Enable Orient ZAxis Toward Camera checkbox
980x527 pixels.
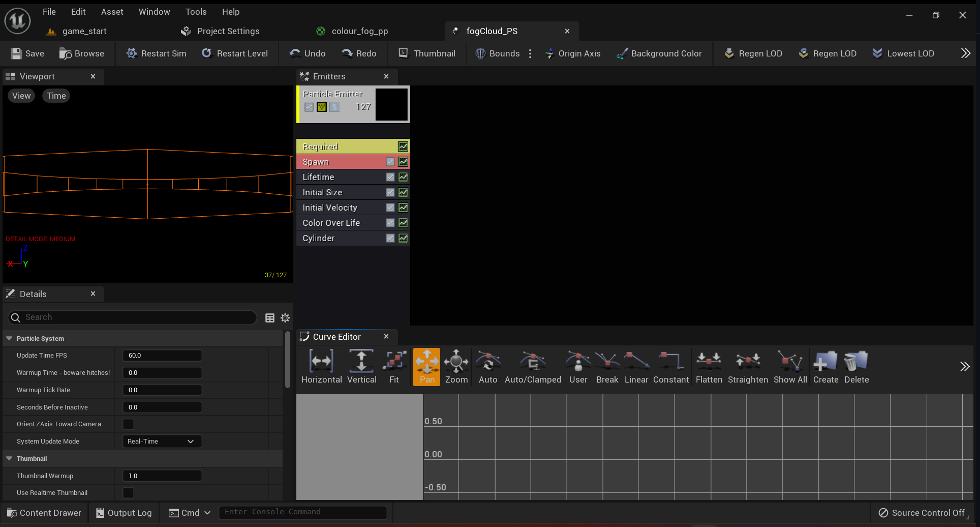pos(129,424)
